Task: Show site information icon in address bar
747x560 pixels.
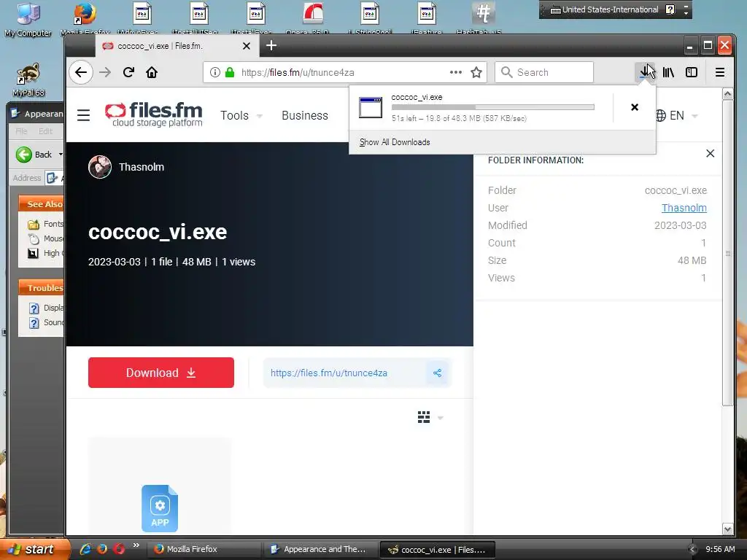Action: (215, 72)
